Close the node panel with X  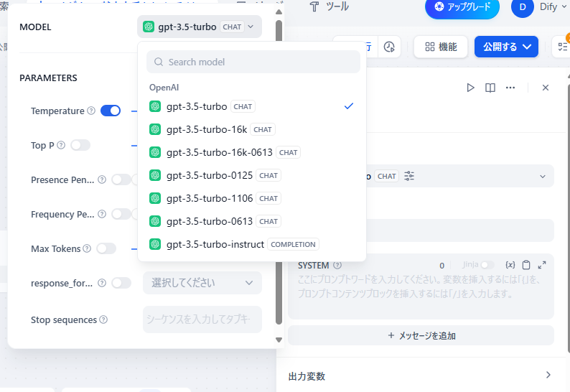coord(546,88)
